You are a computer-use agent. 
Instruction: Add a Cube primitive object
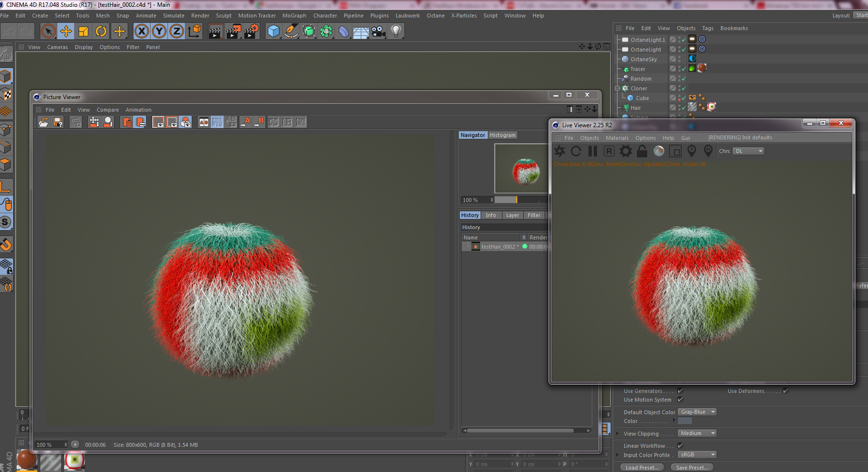pos(274,32)
